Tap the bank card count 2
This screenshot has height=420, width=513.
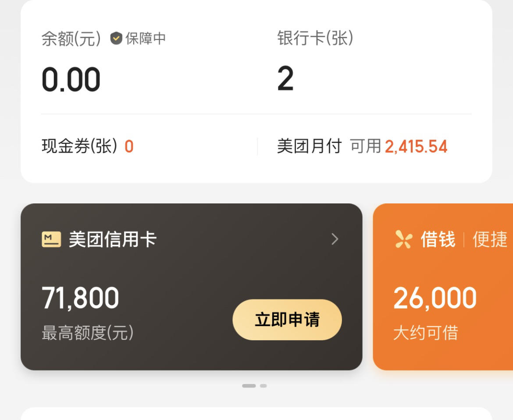(x=285, y=78)
